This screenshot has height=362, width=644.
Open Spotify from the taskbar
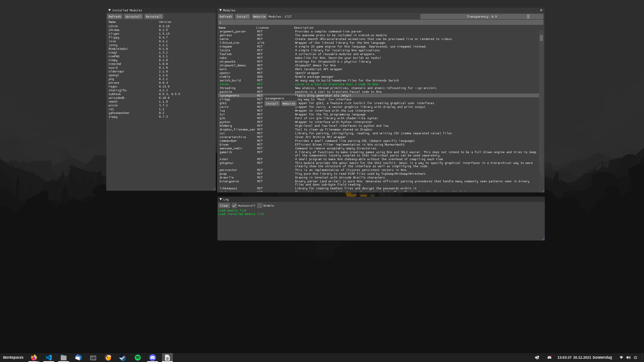138,357
